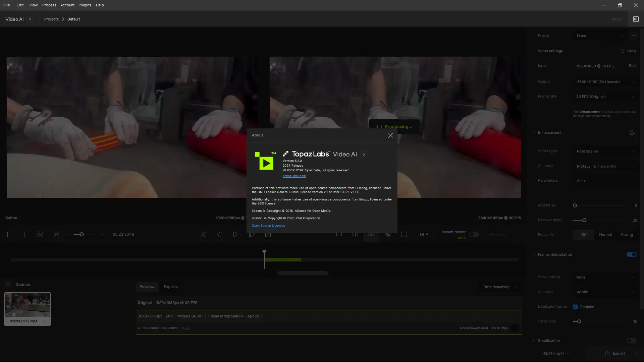This screenshot has width=644, height=362.
Task: Click the play button in the transport controls
Action: pyautogui.click(x=235, y=235)
